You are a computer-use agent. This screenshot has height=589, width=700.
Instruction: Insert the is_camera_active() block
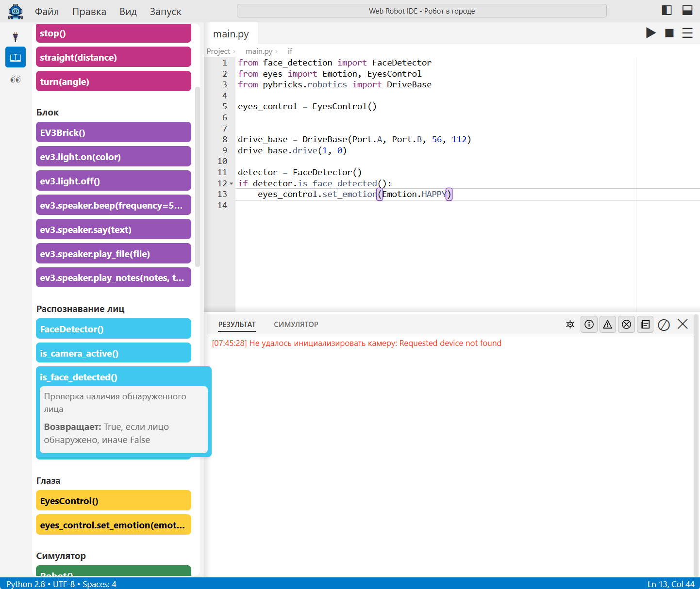pos(114,353)
